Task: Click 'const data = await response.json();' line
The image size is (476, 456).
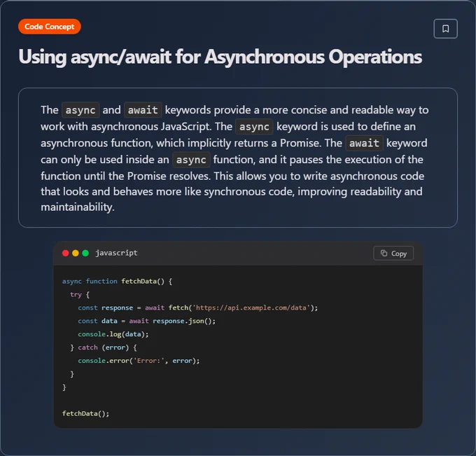Action: tap(146, 321)
